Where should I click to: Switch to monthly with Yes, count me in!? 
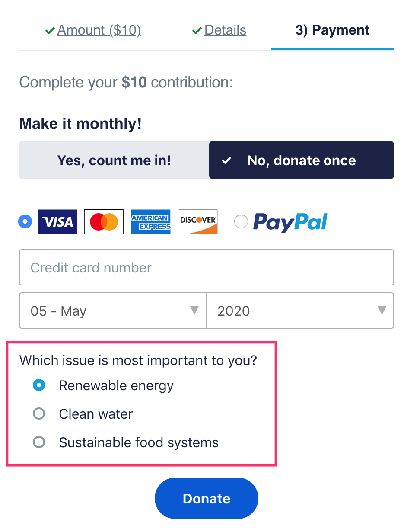pyautogui.click(x=114, y=160)
